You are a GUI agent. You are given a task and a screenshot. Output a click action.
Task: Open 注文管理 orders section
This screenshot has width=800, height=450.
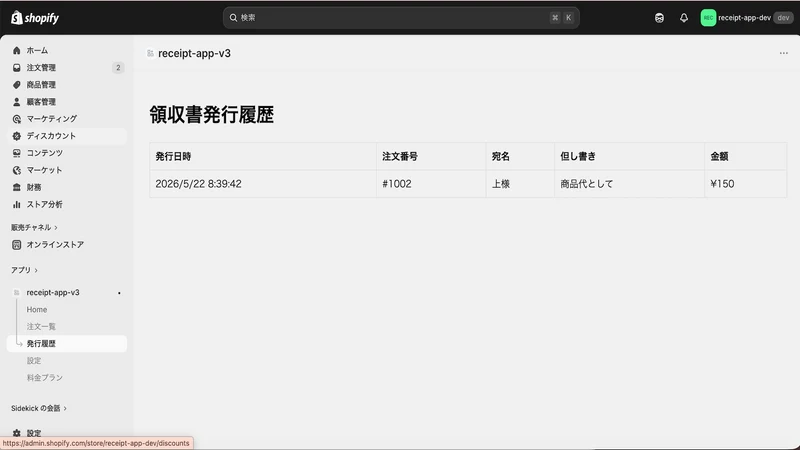(x=67, y=67)
